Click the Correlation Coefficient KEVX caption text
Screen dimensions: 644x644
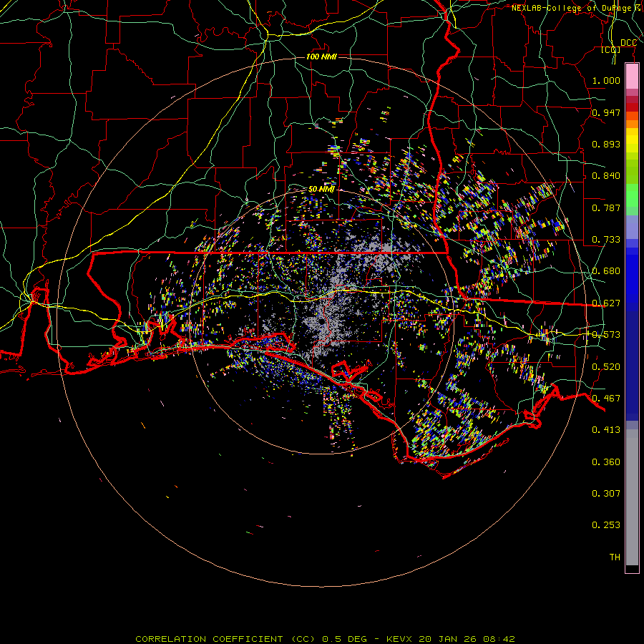326,639
